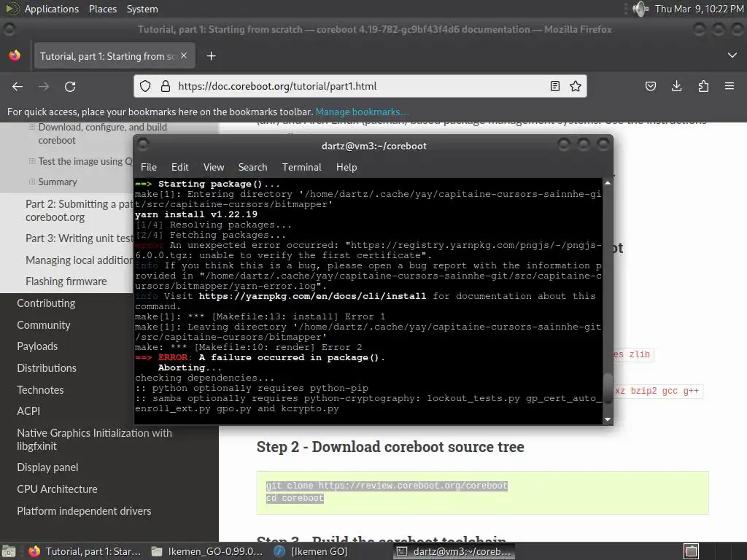Open the ACPI sidebar link

click(x=28, y=411)
